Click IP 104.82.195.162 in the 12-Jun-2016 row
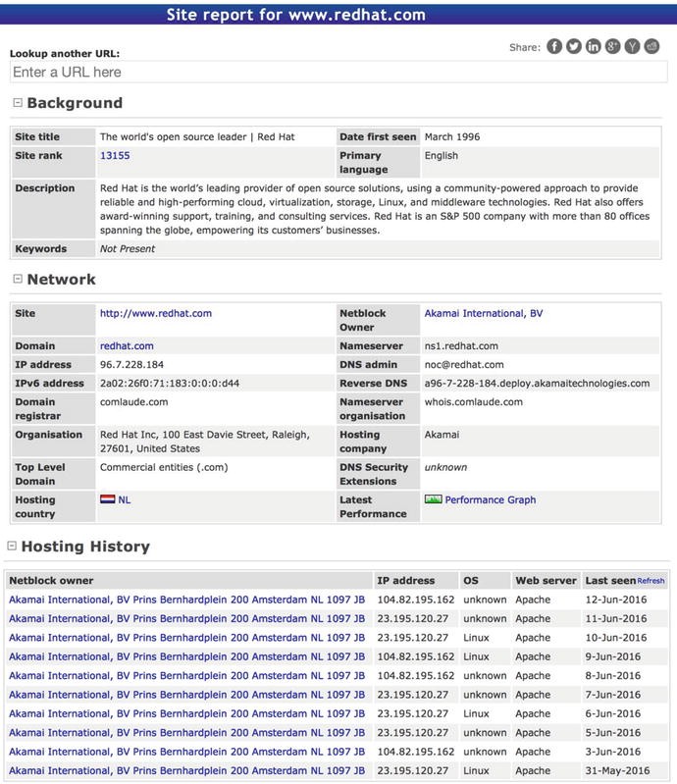Screen dimensions: 677x784 pyautogui.click(x=415, y=600)
